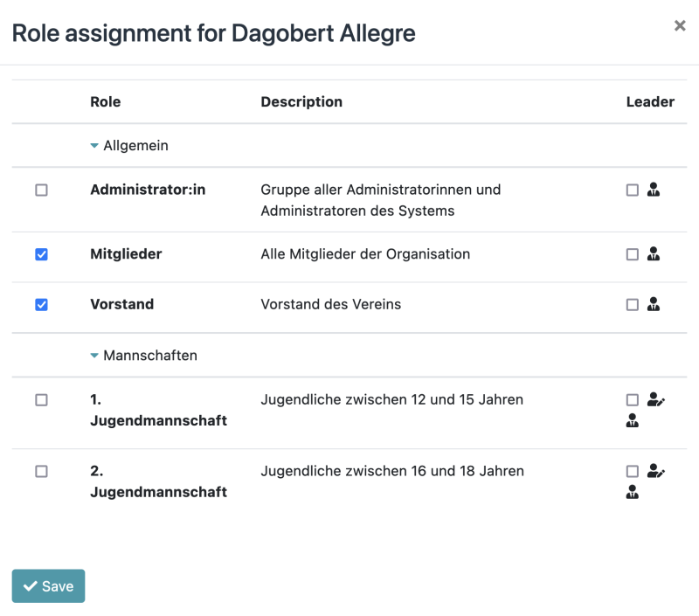Collapse the Allgemein group
The height and width of the screenshot is (616, 699).
(94, 145)
